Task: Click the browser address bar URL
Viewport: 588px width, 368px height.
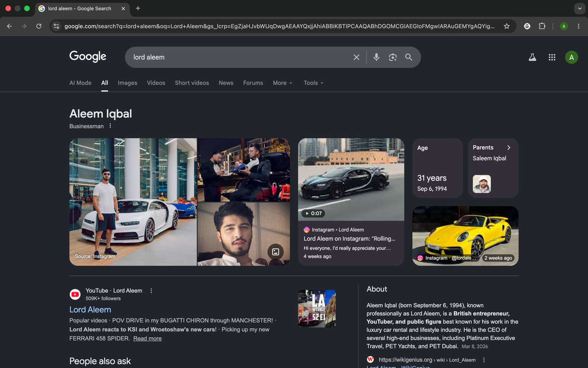Action: (x=279, y=26)
